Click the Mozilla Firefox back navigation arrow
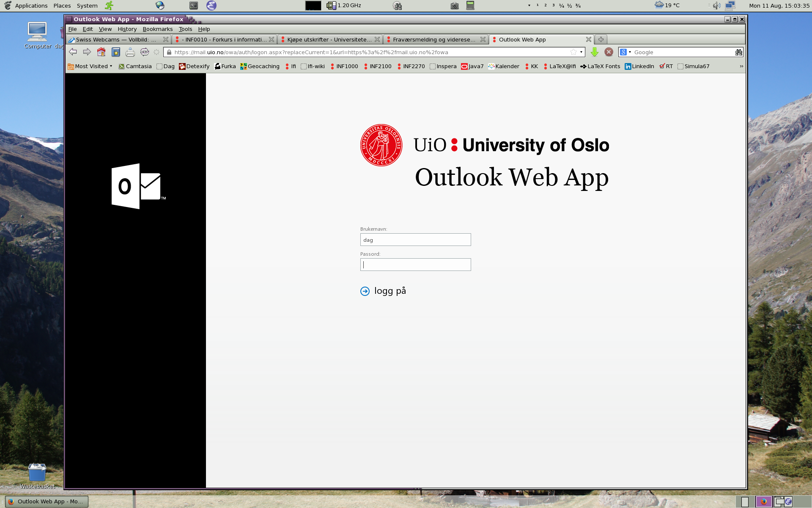The height and width of the screenshot is (508, 812). (73, 52)
